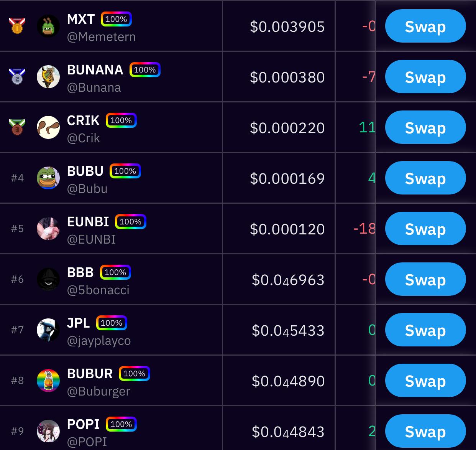Click the EUNBI token avatar image
This screenshot has width=476, height=450.
(x=48, y=229)
